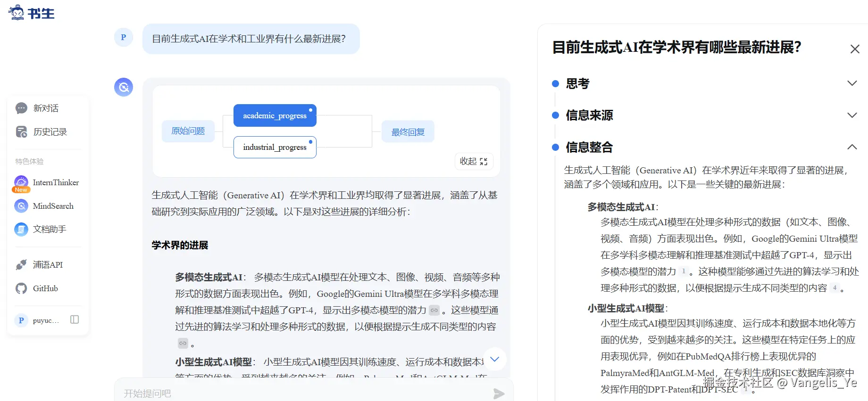Screen dimensions: 868x401
Task: Click the MindSearch sidebar icon
Action: 21,206
